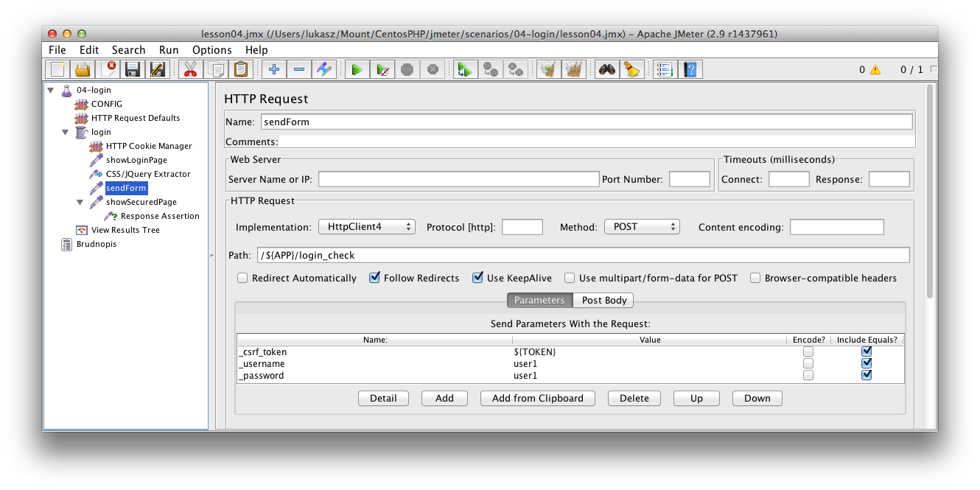Click the Delete button
The height and width of the screenshot is (490, 980).
coord(634,398)
